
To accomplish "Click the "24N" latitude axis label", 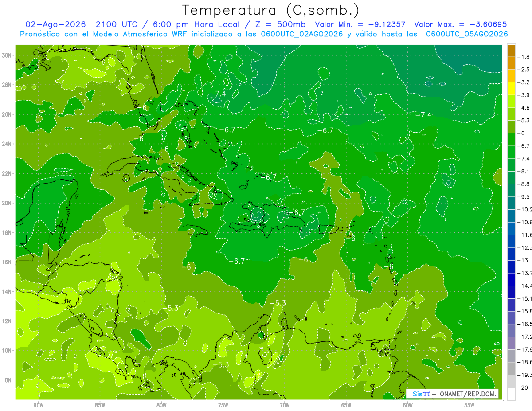I will click(7, 144).
